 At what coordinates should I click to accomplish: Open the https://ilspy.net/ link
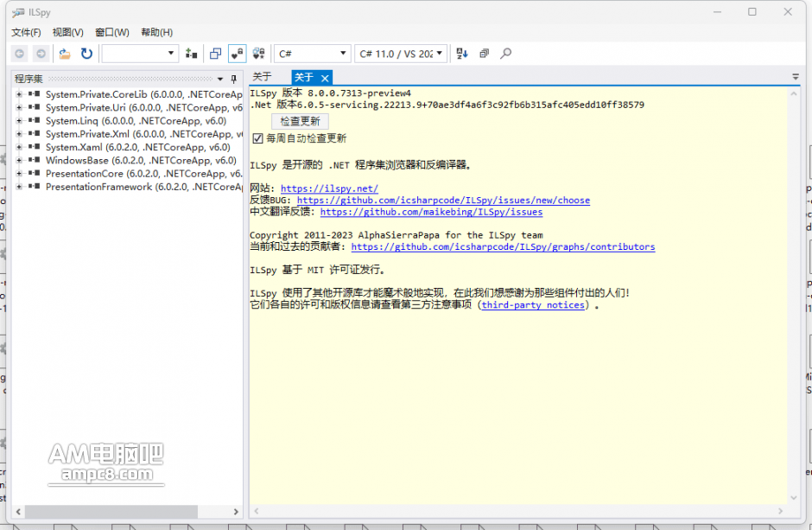pos(329,188)
